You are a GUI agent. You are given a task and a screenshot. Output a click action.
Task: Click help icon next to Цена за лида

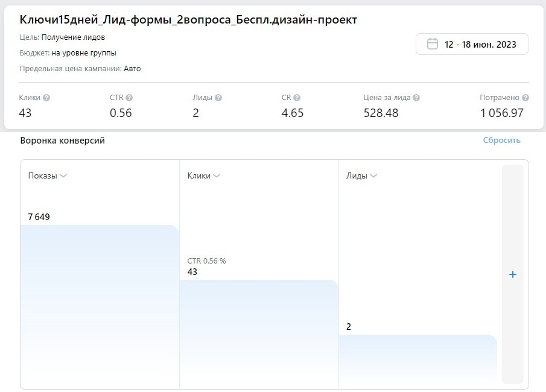(416, 98)
